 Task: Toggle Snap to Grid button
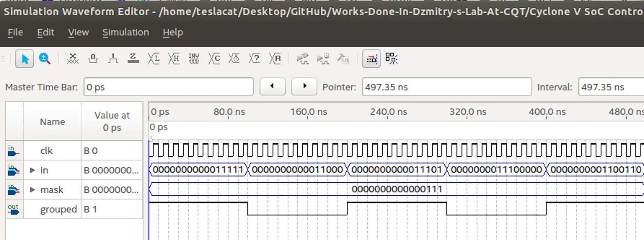coord(391,59)
